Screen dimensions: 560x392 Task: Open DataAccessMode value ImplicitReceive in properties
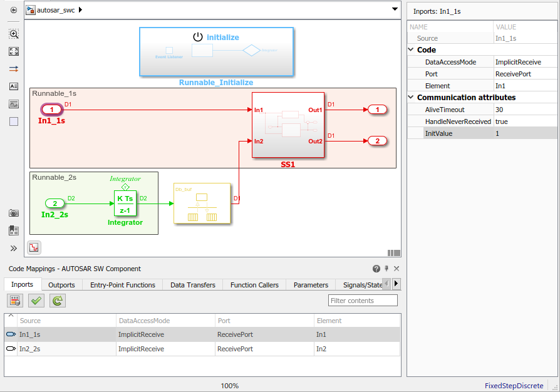point(525,62)
